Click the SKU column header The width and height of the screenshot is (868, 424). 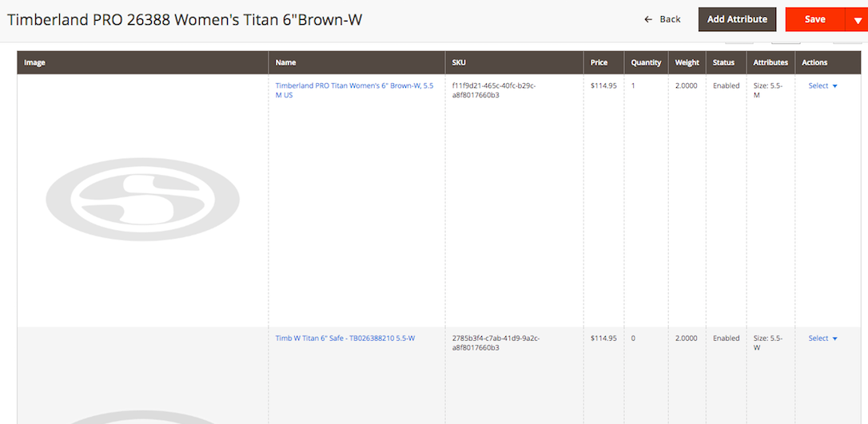click(514, 62)
